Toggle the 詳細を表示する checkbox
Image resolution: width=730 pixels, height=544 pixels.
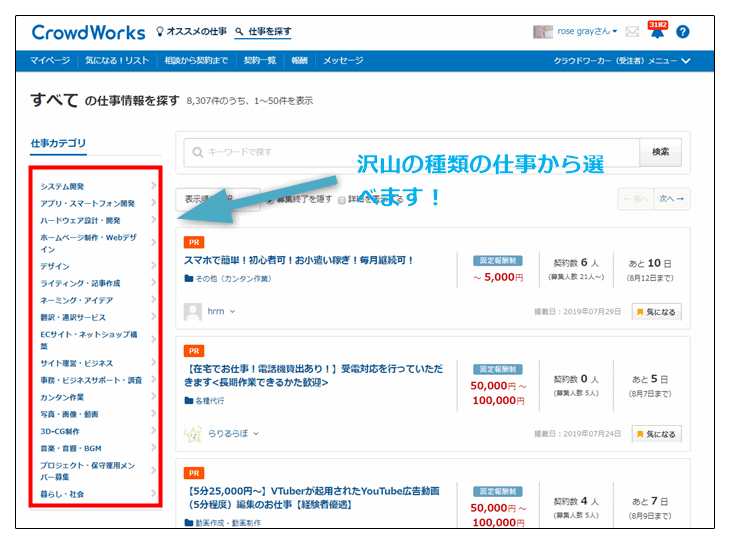pyautogui.click(x=342, y=200)
